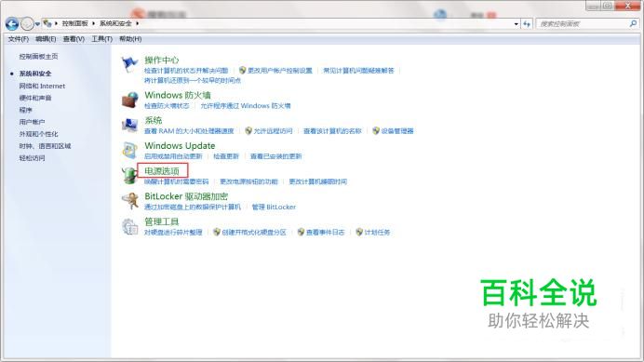The height and width of the screenshot is (362, 644).
Task: Click the forward navigation arrow button
Action: [27, 24]
